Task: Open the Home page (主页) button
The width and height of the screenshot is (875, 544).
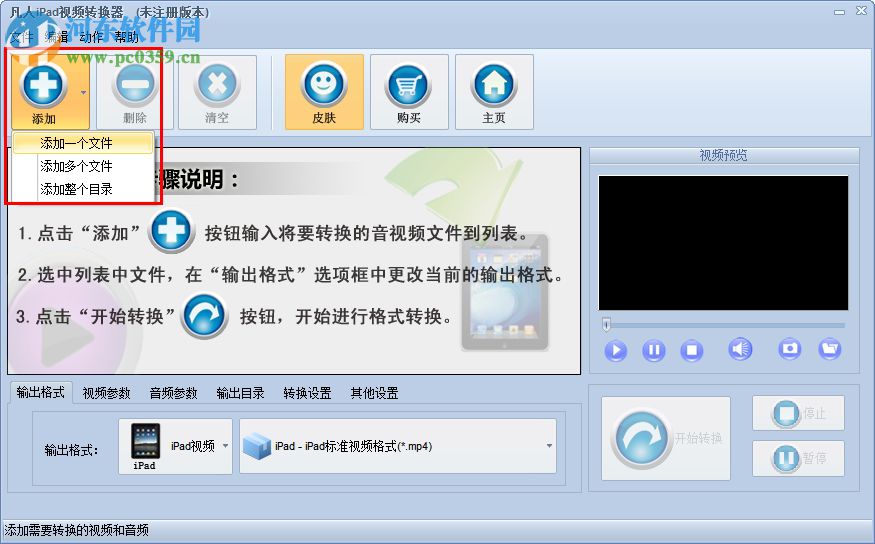Action: (494, 92)
